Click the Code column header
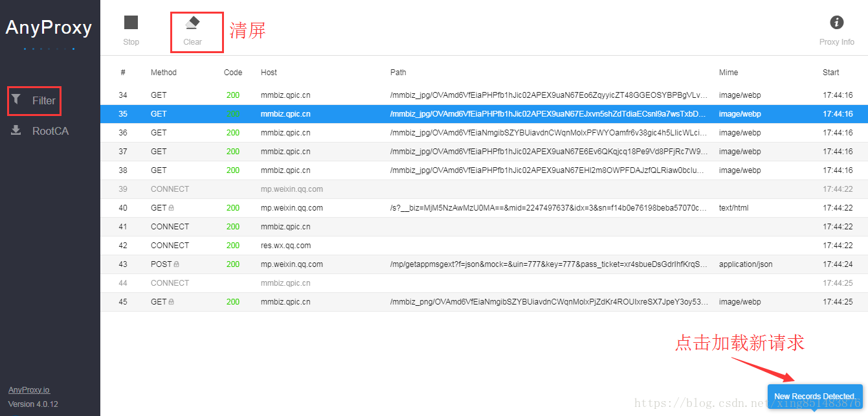Image resolution: width=868 pixels, height=416 pixels. click(x=233, y=73)
